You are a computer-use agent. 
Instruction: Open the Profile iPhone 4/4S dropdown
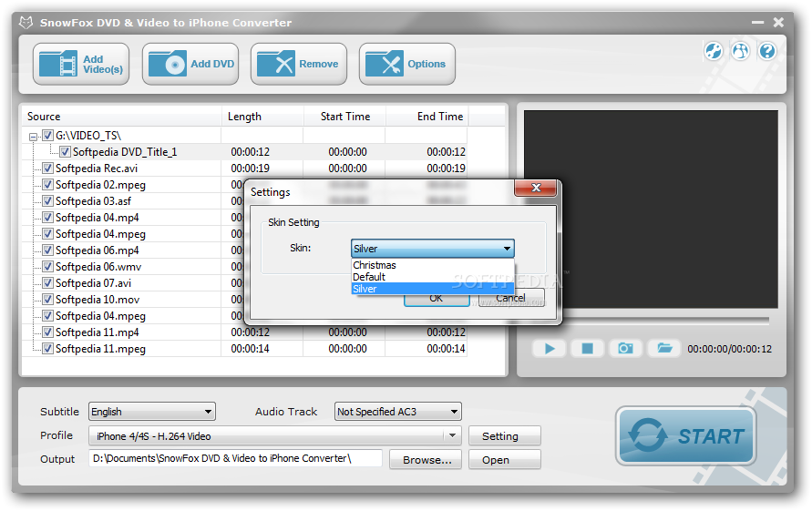point(275,436)
